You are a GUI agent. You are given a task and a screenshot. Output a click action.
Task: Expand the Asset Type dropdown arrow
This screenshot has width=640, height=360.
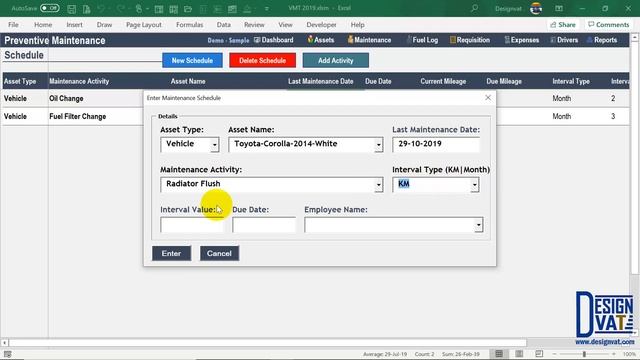coord(215,145)
